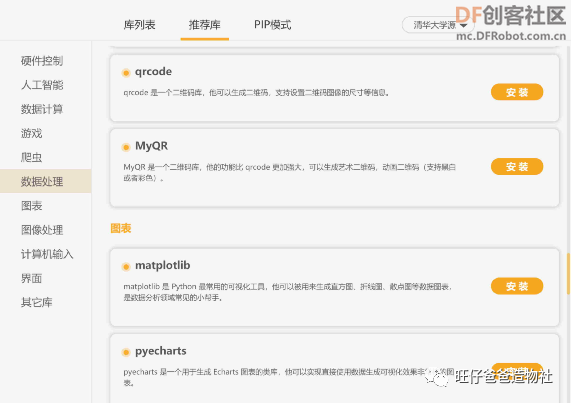Install the qrcode library
The height and width of the screenshot is (403, 571).
click(x=517, y=92)
